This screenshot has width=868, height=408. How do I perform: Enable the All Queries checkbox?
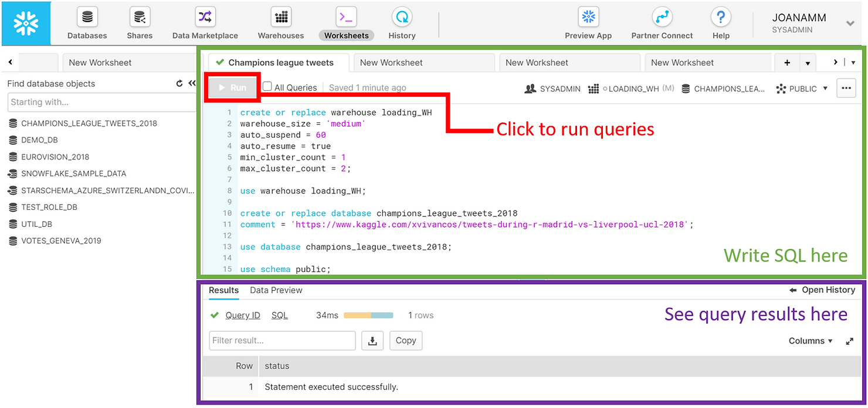(267, 87)
